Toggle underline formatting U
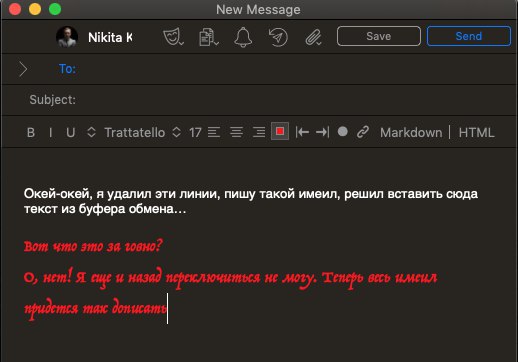This screenshot has width=518, height=362. 70,133
